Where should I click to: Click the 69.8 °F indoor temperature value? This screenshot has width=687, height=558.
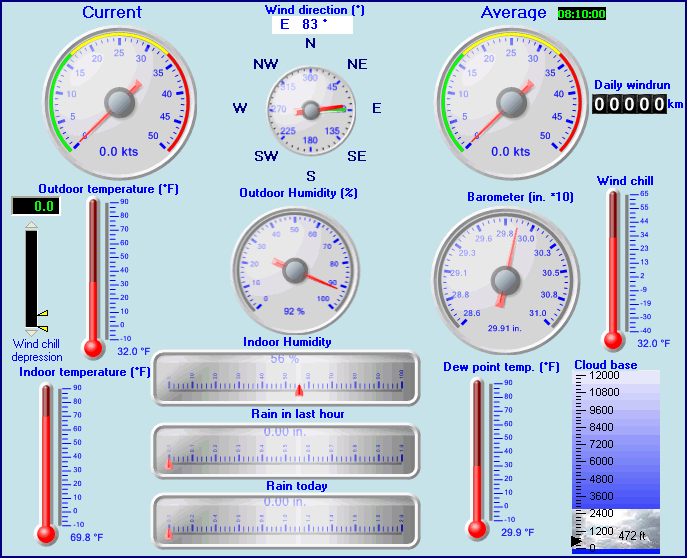[x=87, y=537]
